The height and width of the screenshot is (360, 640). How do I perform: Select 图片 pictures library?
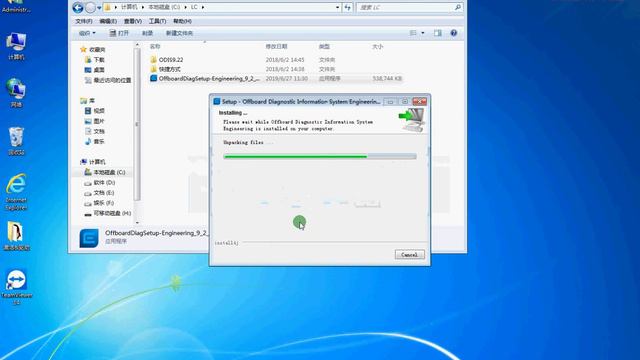(95, 121)
